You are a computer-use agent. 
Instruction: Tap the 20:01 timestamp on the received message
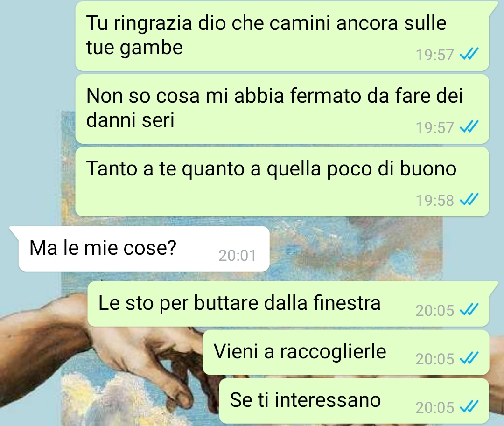(237, 256)
